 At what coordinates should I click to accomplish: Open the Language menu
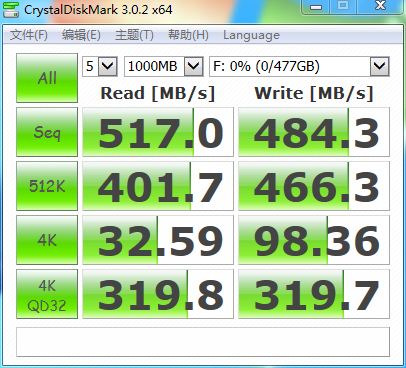tap(251, 35)
